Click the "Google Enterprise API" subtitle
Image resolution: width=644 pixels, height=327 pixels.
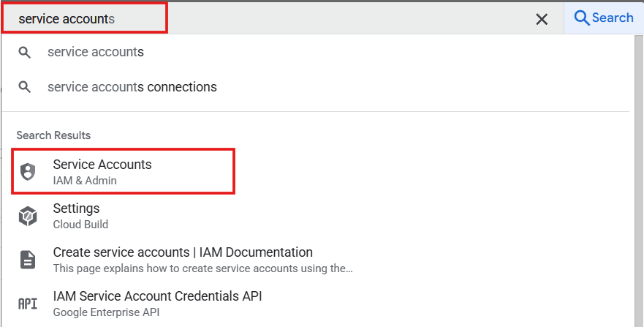pyautogui.click(x=106, y=312)
